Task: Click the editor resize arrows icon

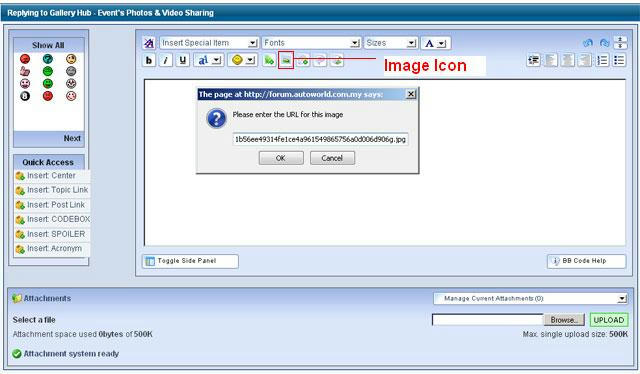Action: pos(620,42)
